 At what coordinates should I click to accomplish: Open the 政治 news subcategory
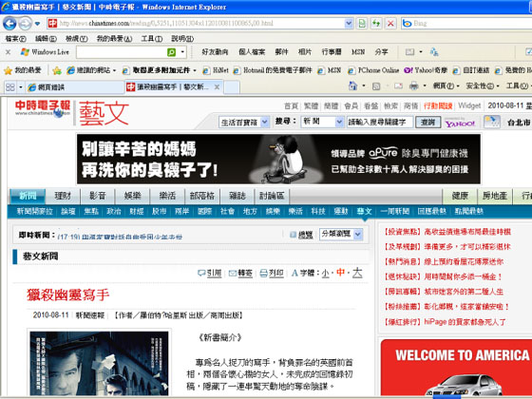[x=114, y=211]
